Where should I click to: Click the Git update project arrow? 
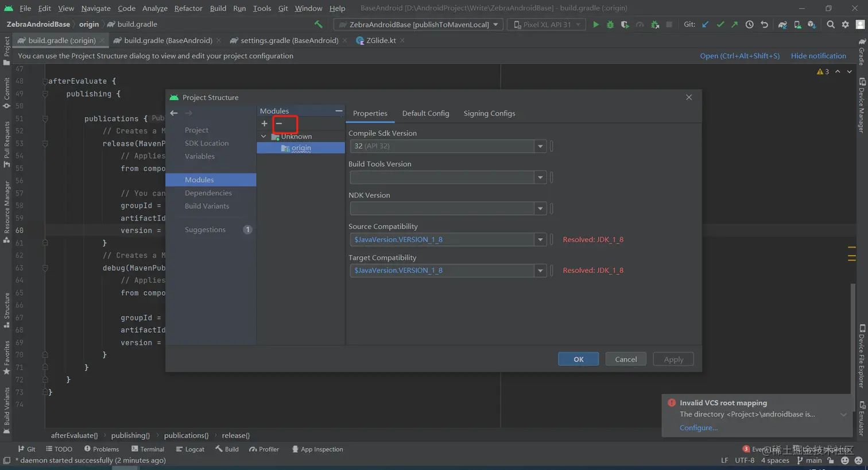(x=706, y=25)
